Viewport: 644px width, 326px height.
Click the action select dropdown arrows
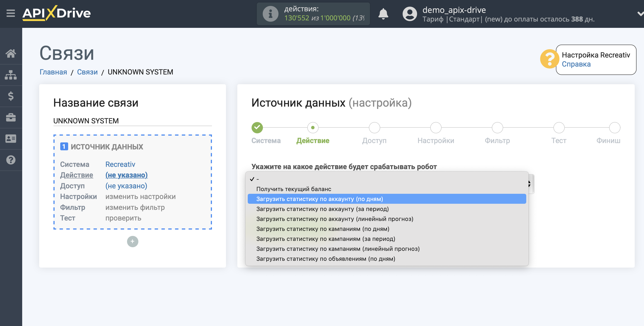pyautogui.click(x=530, y=184)
